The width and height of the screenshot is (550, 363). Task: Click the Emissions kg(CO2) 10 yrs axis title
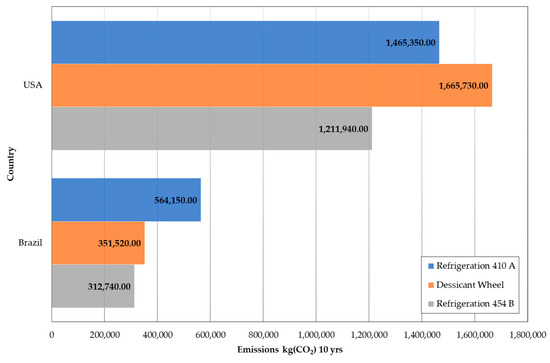click(x=290, y=350)
